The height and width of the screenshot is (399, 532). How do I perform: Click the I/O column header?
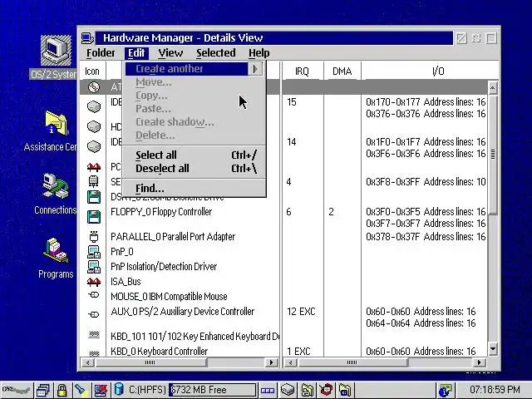click(438, 71)
